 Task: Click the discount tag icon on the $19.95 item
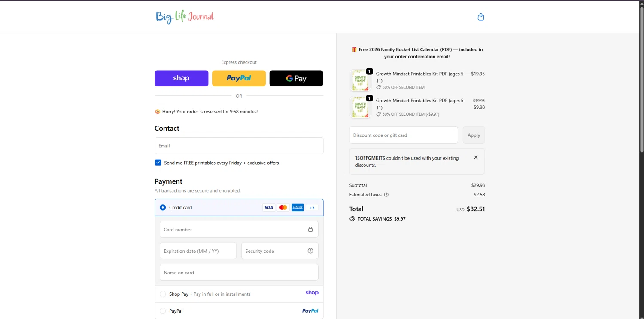tap(378, 87)
